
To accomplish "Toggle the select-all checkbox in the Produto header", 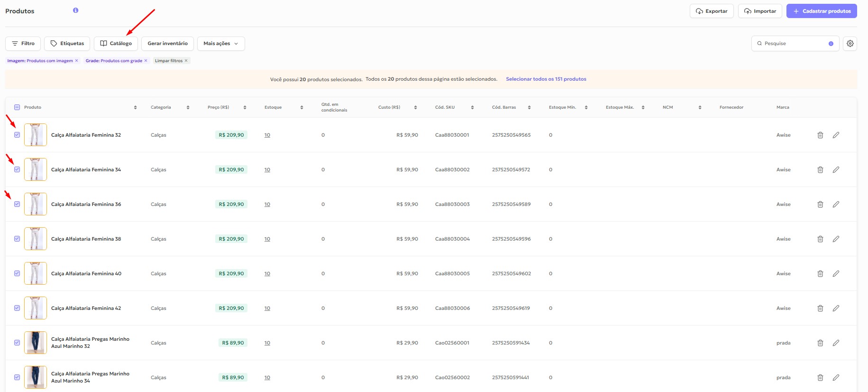I will (17, 107).
